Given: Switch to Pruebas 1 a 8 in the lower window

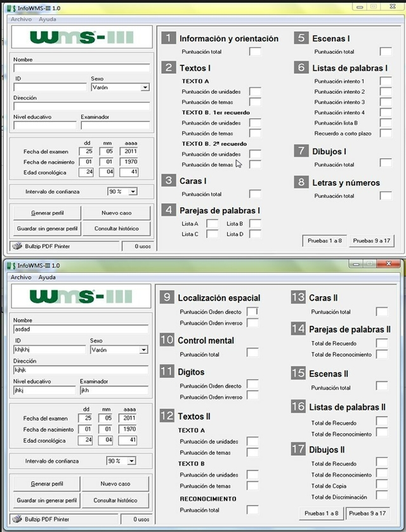Looking at the screenshot, I should [x=322, y=512].
